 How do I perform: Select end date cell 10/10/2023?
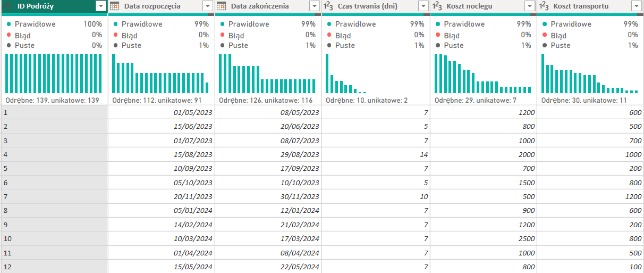point(268,183)
